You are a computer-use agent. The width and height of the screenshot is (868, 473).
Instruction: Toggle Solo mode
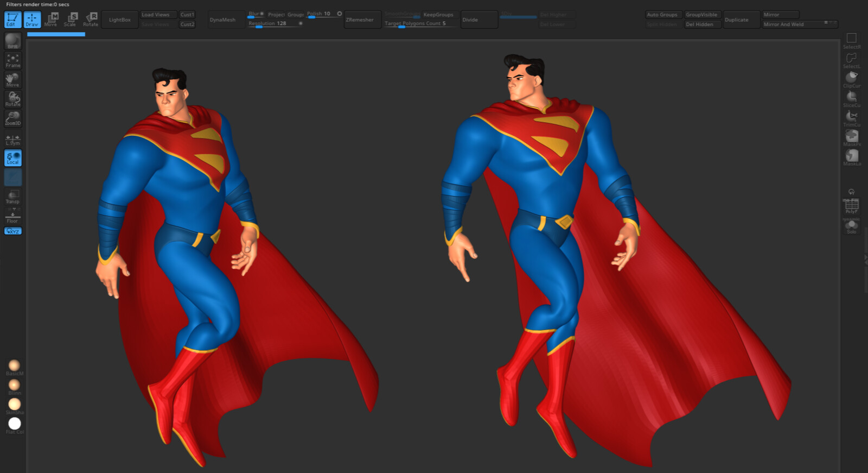pos(852,226)
